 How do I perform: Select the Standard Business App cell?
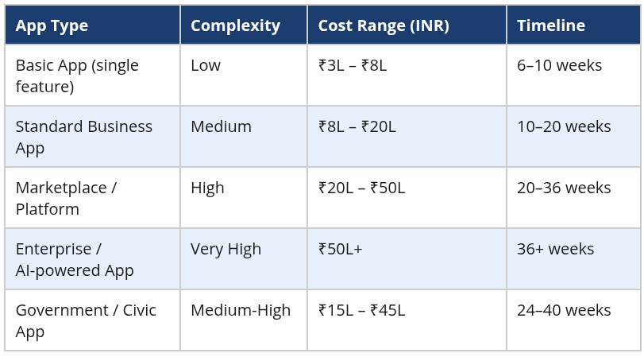click(x=84, y=138)
